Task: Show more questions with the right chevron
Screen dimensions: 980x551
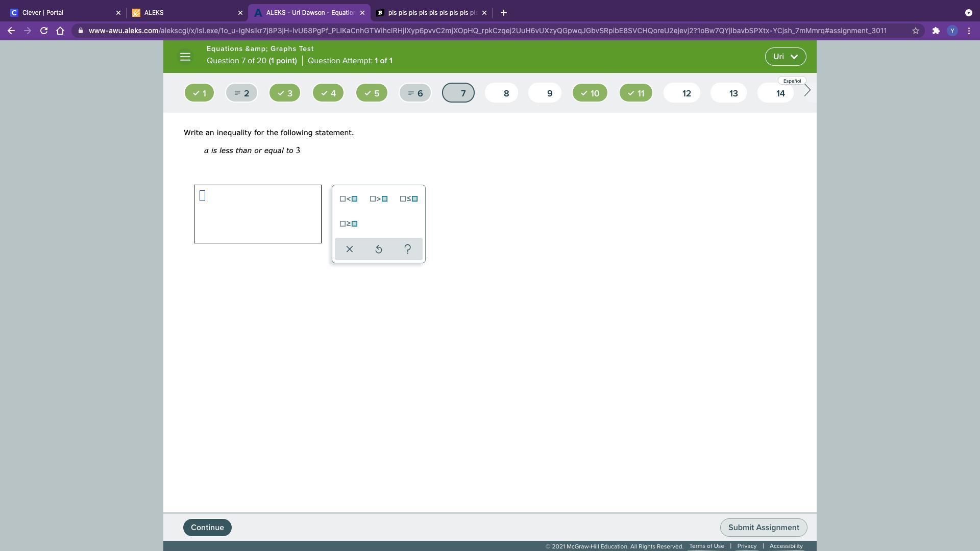Action: click(x=807, y=91)
